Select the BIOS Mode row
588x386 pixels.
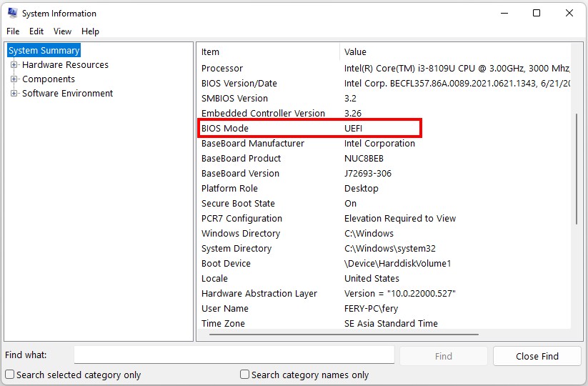click(384, 128)
